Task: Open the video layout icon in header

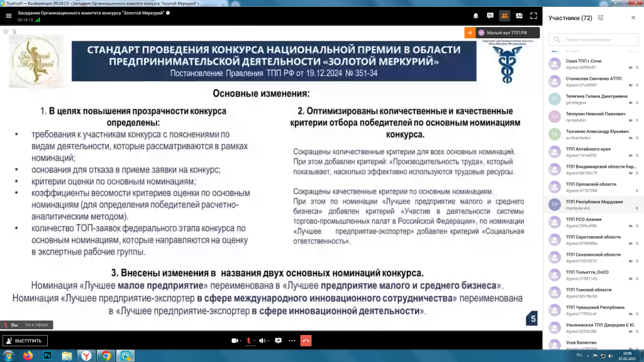Action: [x=519, y=16]
